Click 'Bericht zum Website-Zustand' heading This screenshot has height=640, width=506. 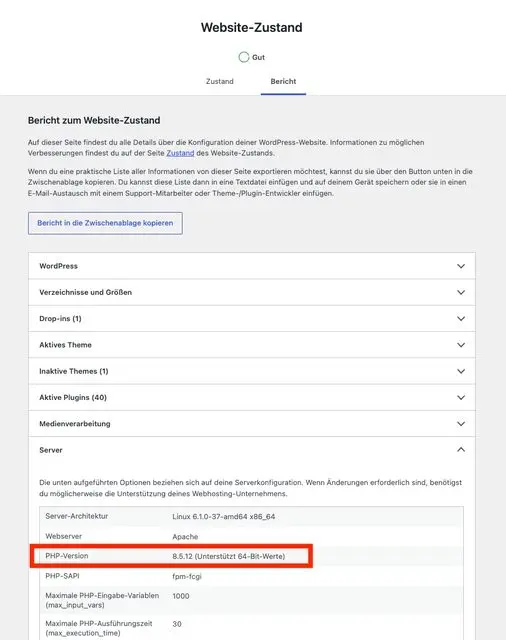94,120
